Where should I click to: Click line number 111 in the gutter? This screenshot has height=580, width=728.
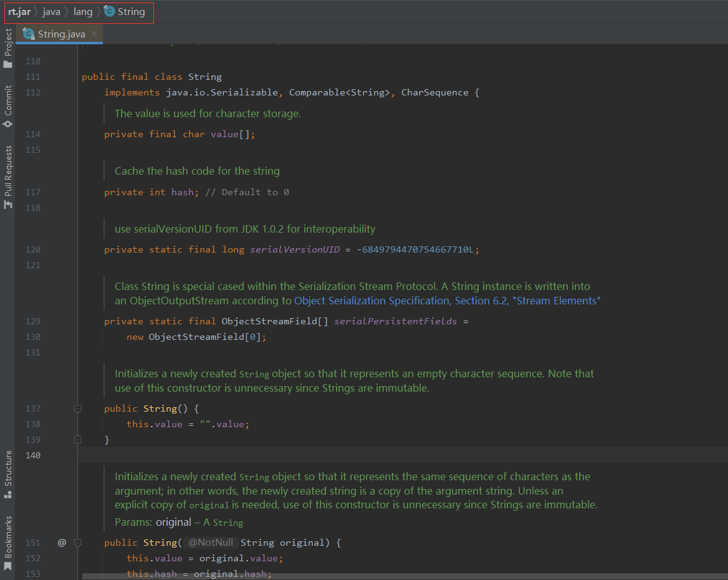click(x=33, y=77)
